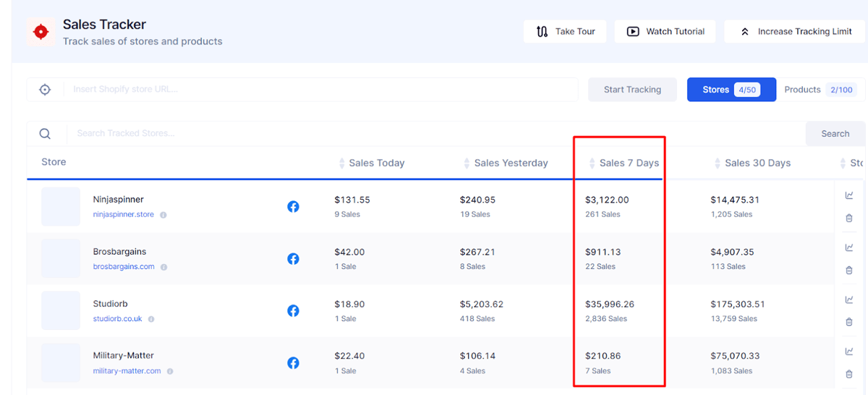
Task: View chart icon for Military-Matter row
Action: point(849,352)
